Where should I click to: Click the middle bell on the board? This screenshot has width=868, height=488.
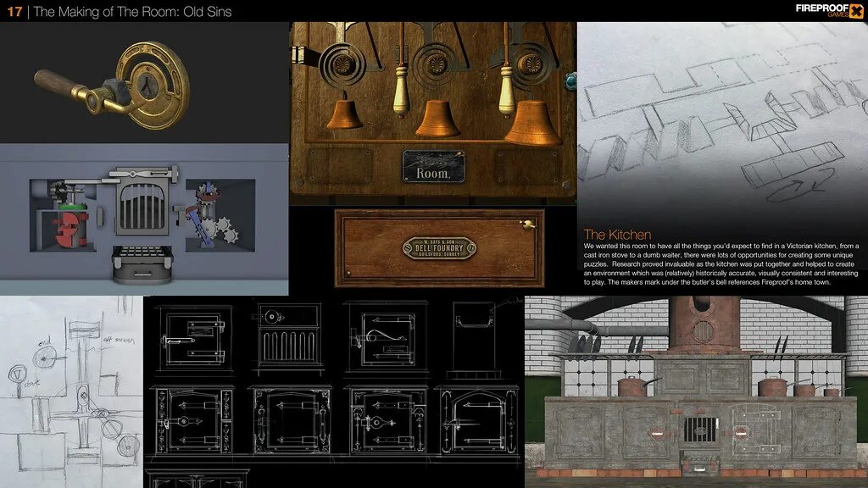[437, 118]
